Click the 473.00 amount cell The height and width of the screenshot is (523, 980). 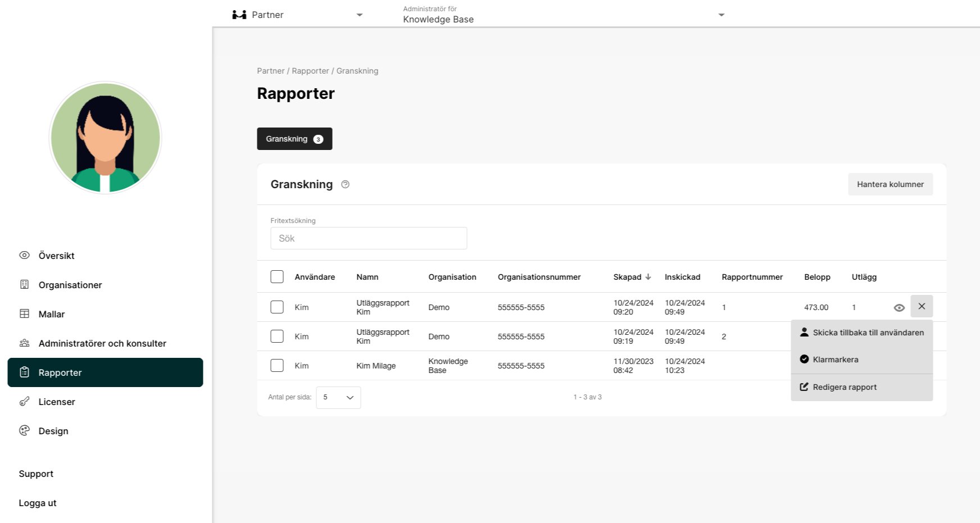click(x=816, y=307)
